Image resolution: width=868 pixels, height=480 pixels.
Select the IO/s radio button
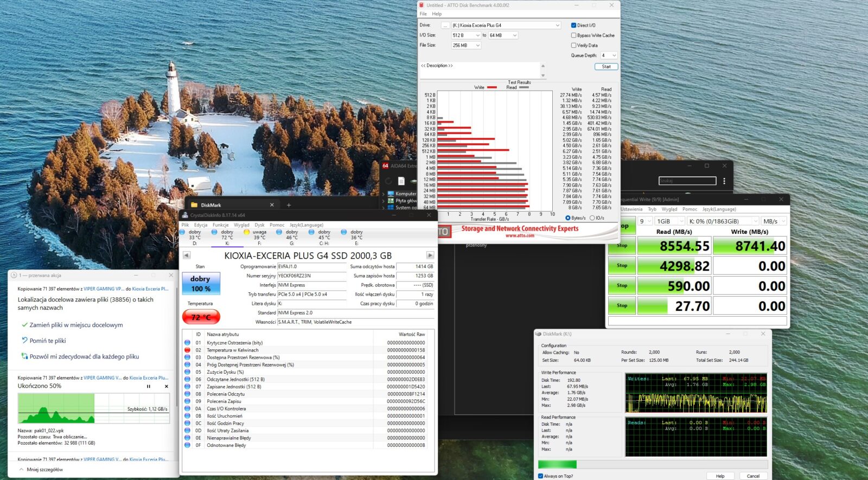pyautogui.click(x=592, y=218)
